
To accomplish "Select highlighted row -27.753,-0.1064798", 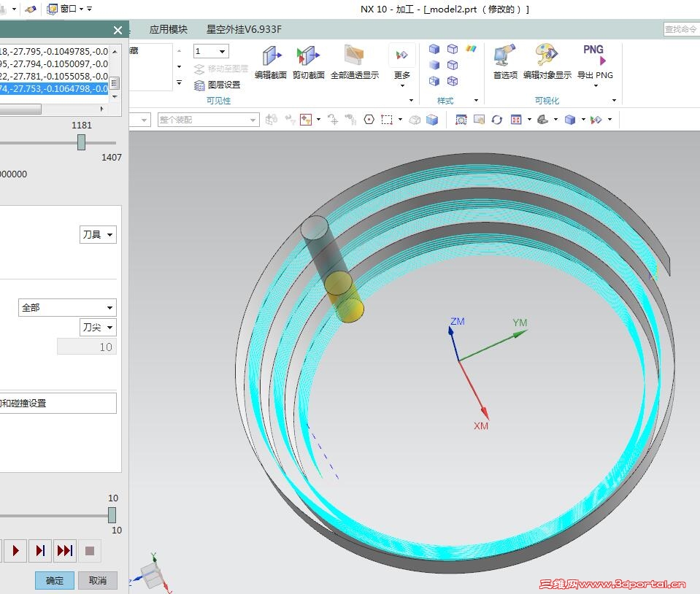I will (54, 89).
